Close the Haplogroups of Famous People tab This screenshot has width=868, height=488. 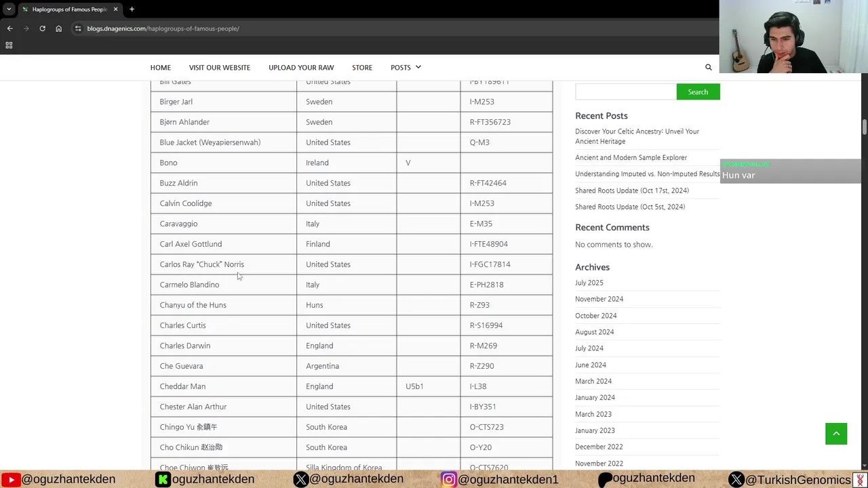point(115,9)
